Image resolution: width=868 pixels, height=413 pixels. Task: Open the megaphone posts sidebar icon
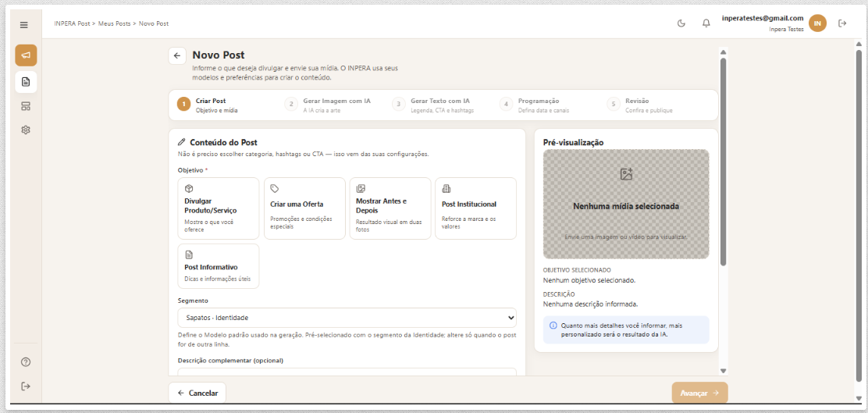26,55
